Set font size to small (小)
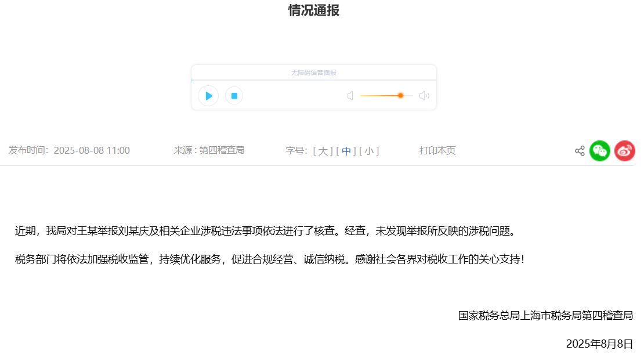 click(369, 151)
